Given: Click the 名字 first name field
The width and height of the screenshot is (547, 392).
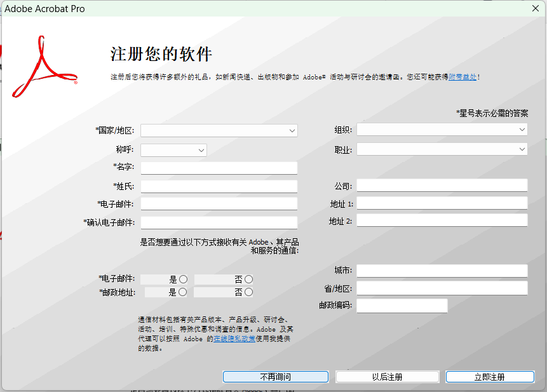Looking at the screenshot, I should click(219, 168).
